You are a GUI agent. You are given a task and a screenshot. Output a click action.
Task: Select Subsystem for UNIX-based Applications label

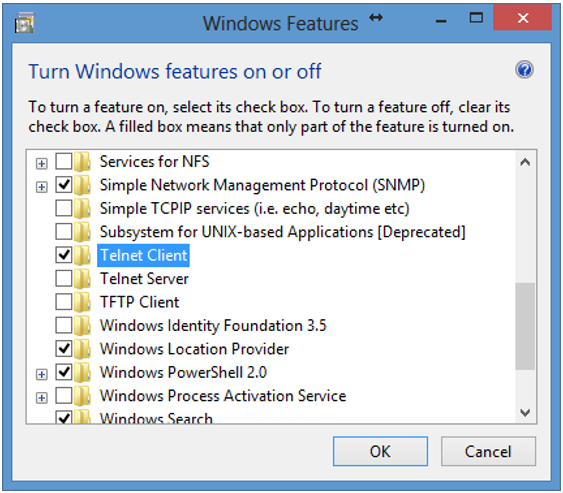tap(283, 232)
